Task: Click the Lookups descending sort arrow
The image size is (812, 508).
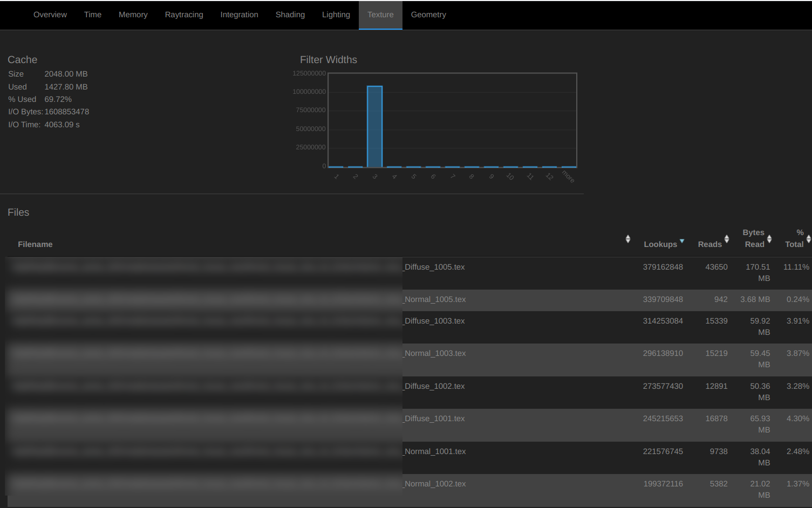Action: click(682, 241)
